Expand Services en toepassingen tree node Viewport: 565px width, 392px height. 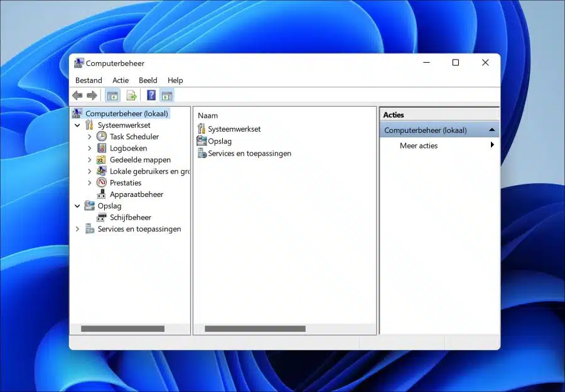(77, 229)
